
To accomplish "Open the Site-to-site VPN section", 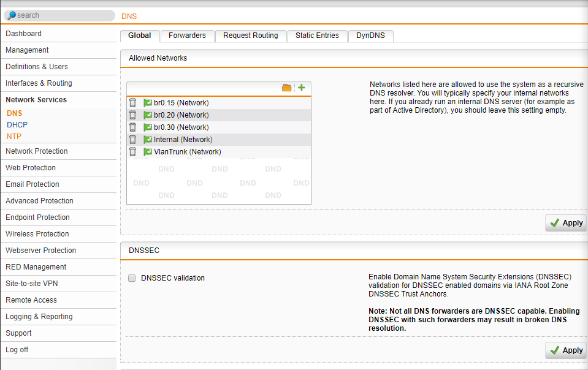I will [x=31, y=283].
